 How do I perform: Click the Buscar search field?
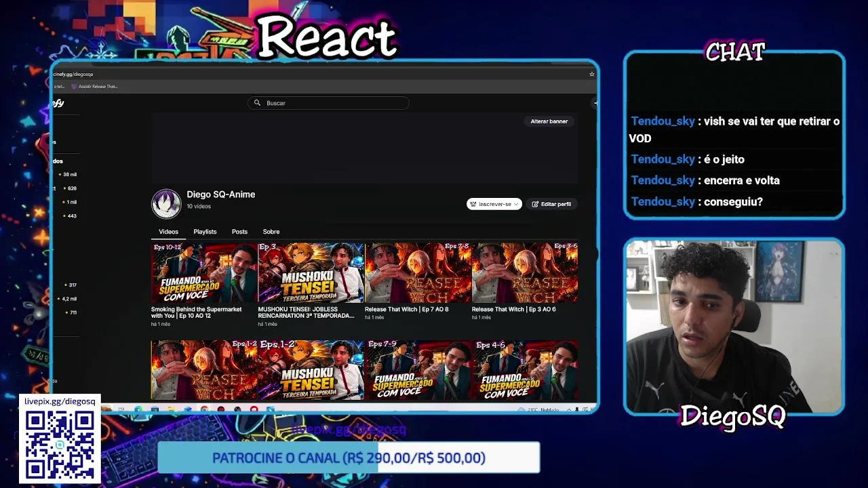tap(329, 103)
